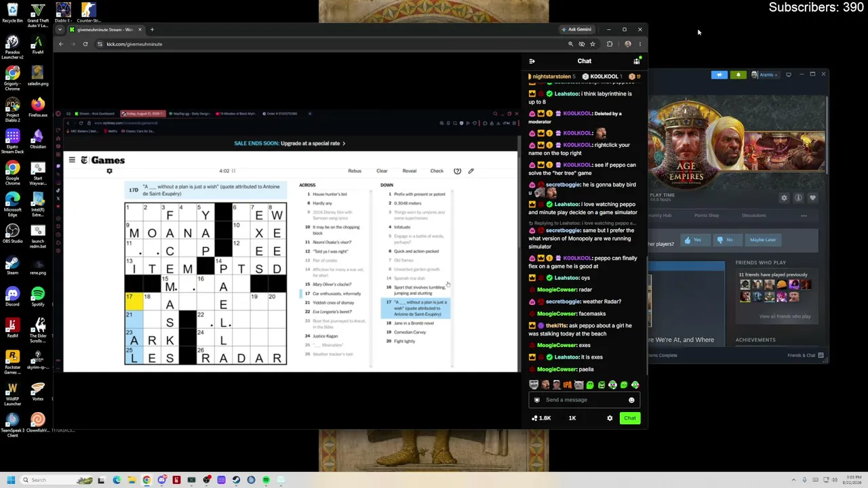Select the OPA orange emote
868x488 pixels.
[568, 385]
